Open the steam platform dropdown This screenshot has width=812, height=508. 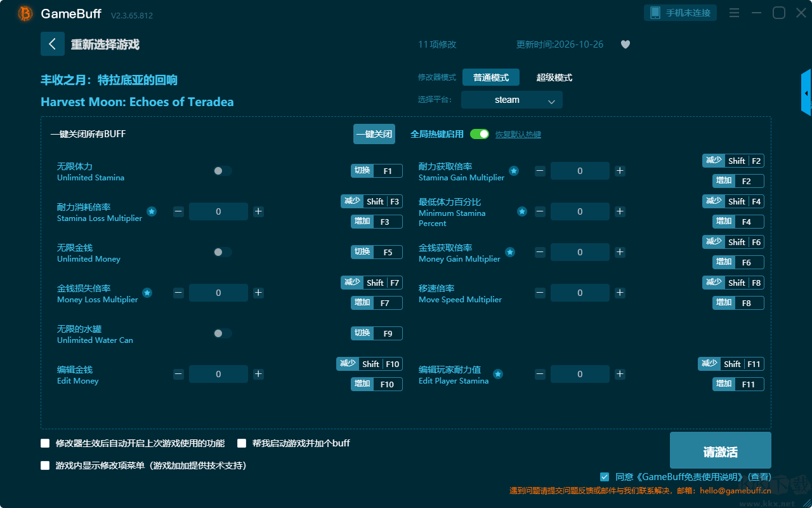[512, 100]
